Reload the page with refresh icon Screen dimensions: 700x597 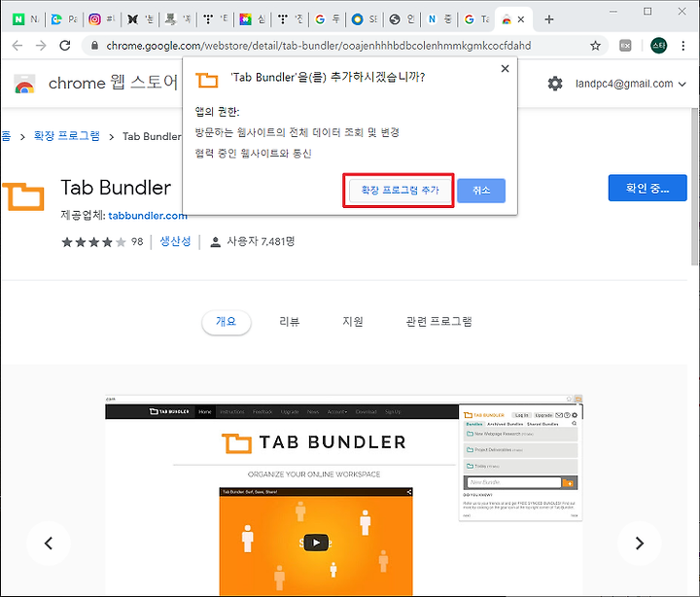[65, 46]
